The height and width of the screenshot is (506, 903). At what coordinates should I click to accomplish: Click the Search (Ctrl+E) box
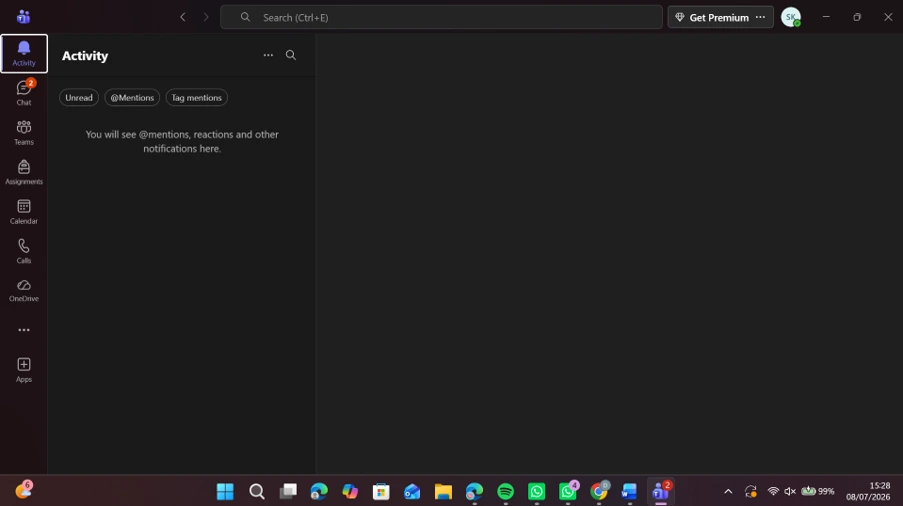pyautogui.click(x=441, y=17)
